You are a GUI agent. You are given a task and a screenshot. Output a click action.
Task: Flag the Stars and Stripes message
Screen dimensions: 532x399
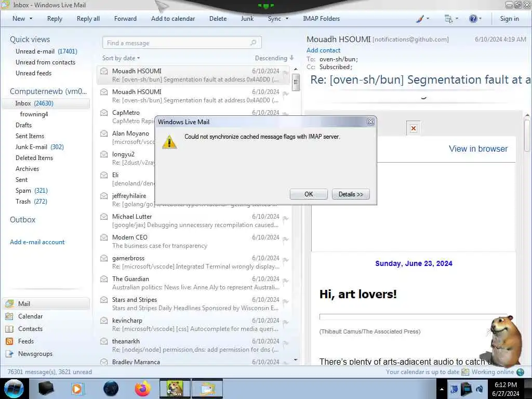[286, 302]
